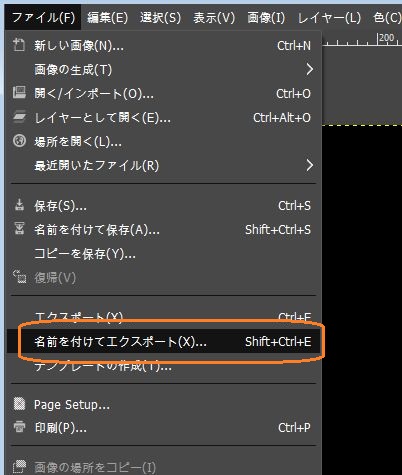Click the printer icon beside 印刷(P)
The image size is (402, 475).
19,426
